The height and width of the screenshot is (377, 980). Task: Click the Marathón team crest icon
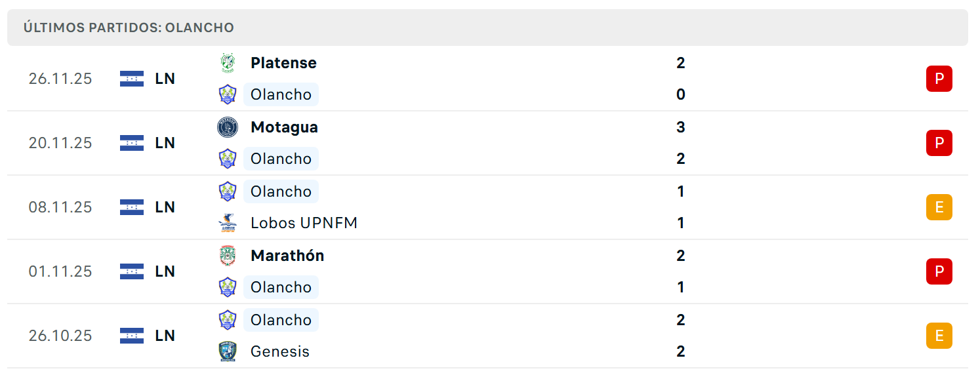tap(227, 256)
